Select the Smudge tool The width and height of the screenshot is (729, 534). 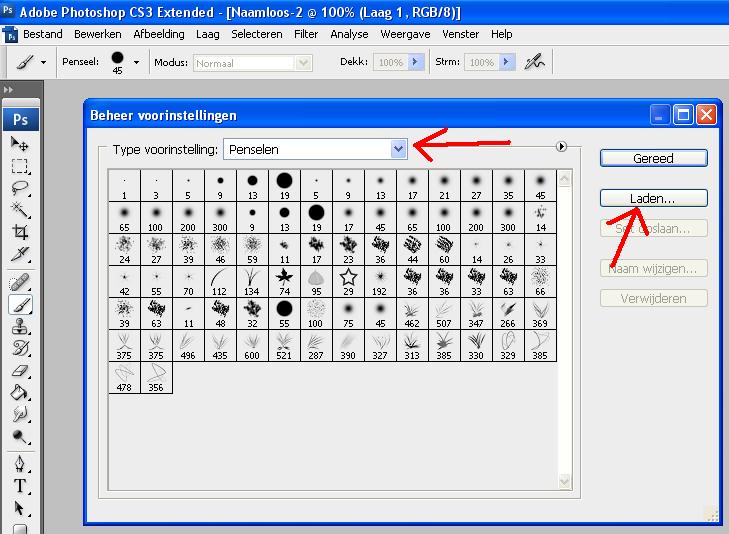pyautogui.click(x=20, y=415)
